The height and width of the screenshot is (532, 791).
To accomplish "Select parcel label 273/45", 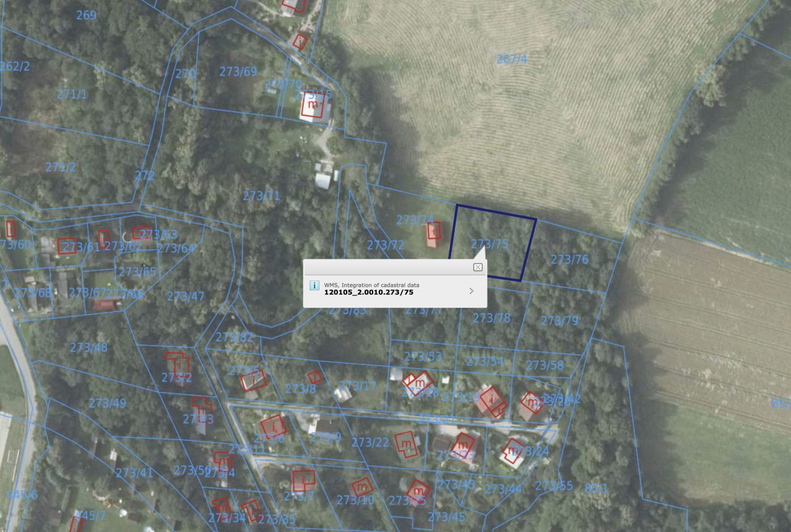I will click(446, 517).
